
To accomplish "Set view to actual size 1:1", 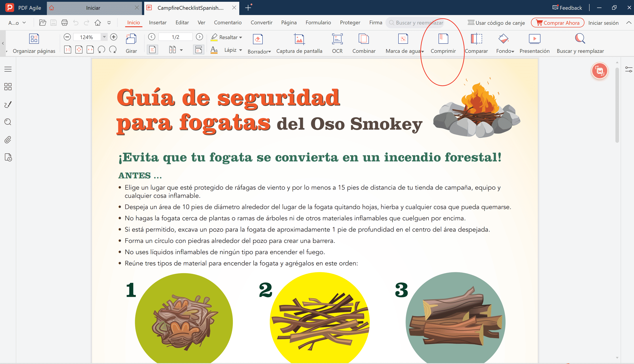I will [67, 50].
